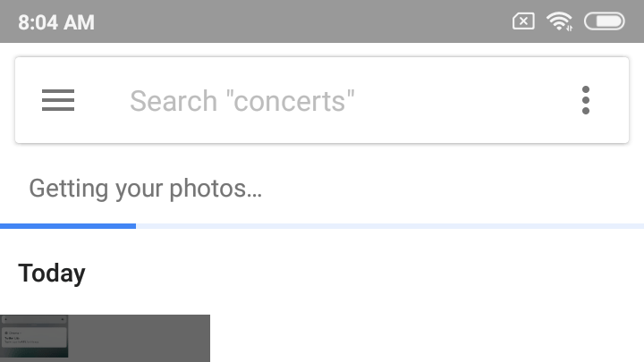Screen dimensions: 644x362
Task: Click the unfilled part of the progress bar
Action: click(x=390, y=226)
